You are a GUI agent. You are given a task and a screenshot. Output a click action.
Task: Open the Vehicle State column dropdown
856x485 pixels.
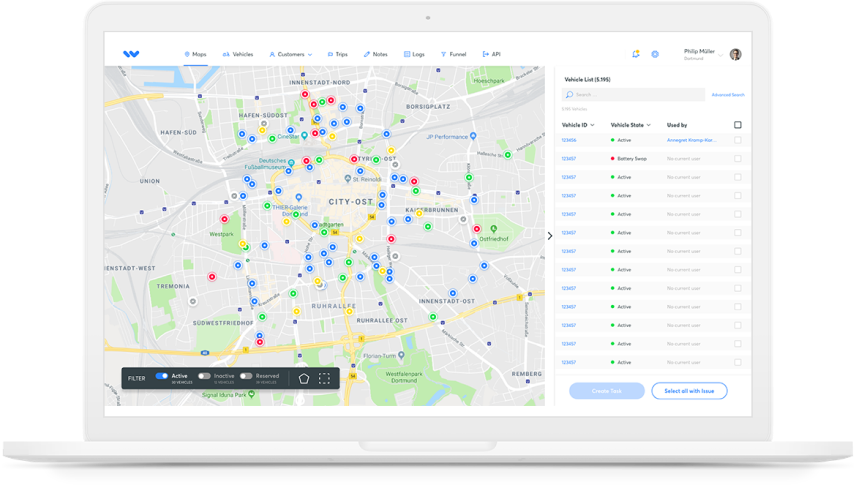coord(649,125)
